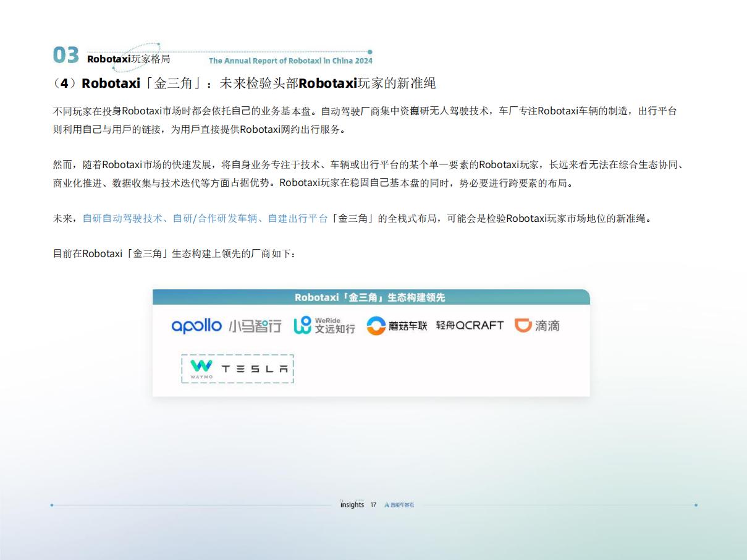Click the 智能车参考 footer logo
Screen dimensions: 747x560
click(399, 505)
